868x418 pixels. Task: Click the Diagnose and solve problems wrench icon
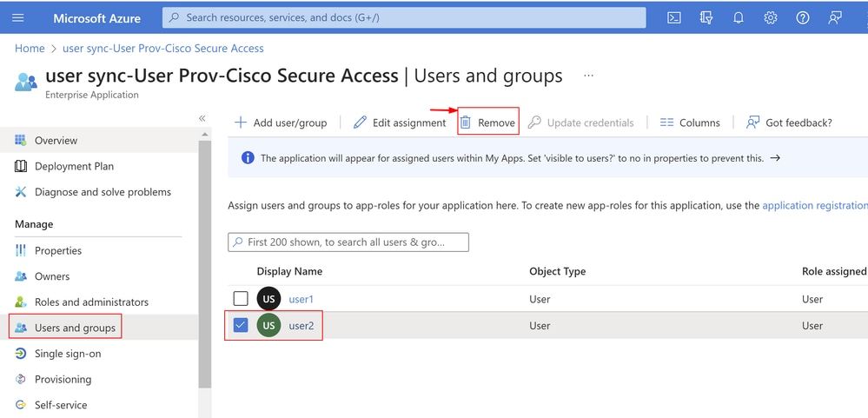21,192
